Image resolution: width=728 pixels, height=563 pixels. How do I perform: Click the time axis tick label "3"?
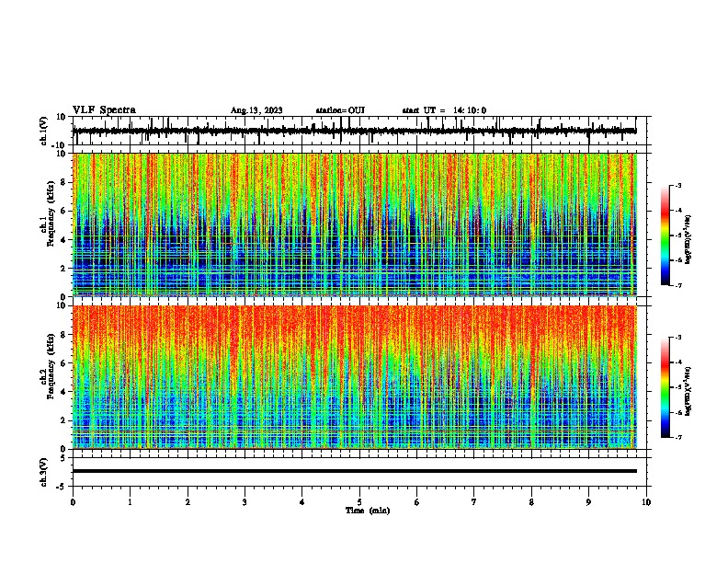click(x=245, y=502)
